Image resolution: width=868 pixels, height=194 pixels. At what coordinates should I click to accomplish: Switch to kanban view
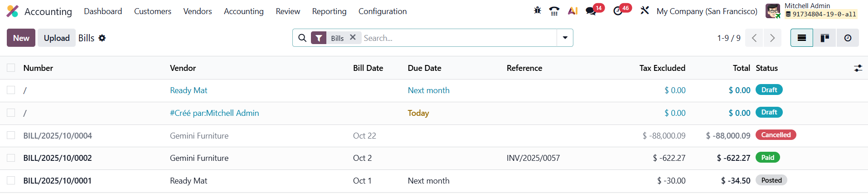pyautogui.click(x=825, y=38)
